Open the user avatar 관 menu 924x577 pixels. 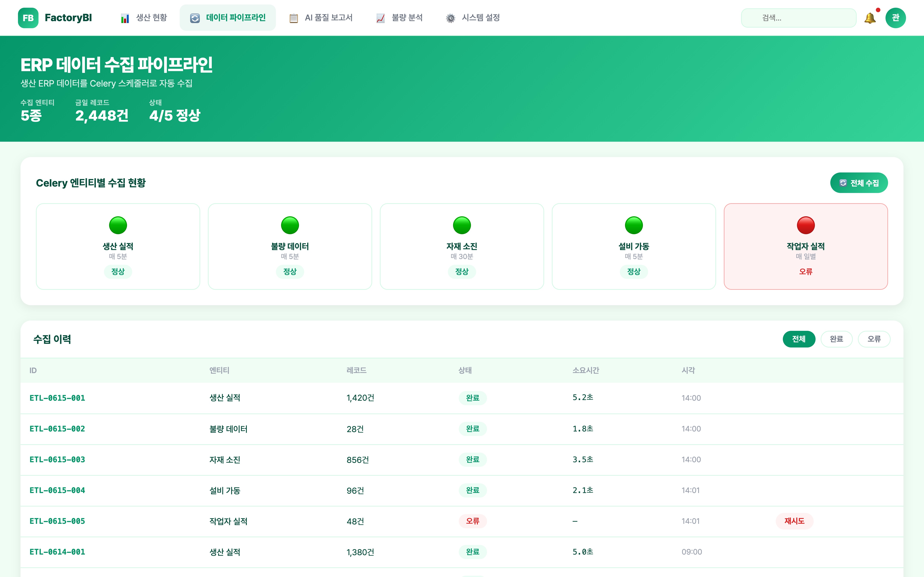tap(895, 18)
